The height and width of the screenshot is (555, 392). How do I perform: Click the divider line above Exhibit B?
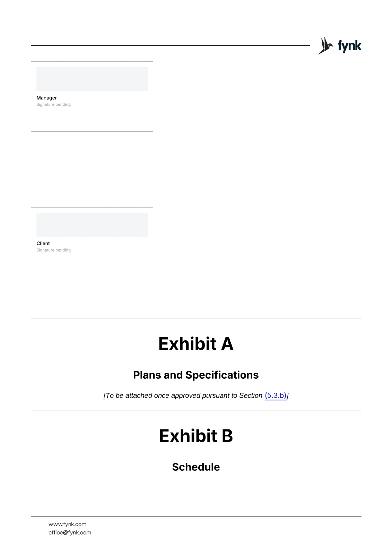pos(196,411)
